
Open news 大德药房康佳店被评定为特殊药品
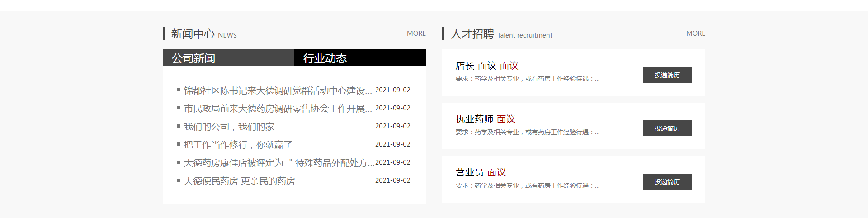[278, 163]
